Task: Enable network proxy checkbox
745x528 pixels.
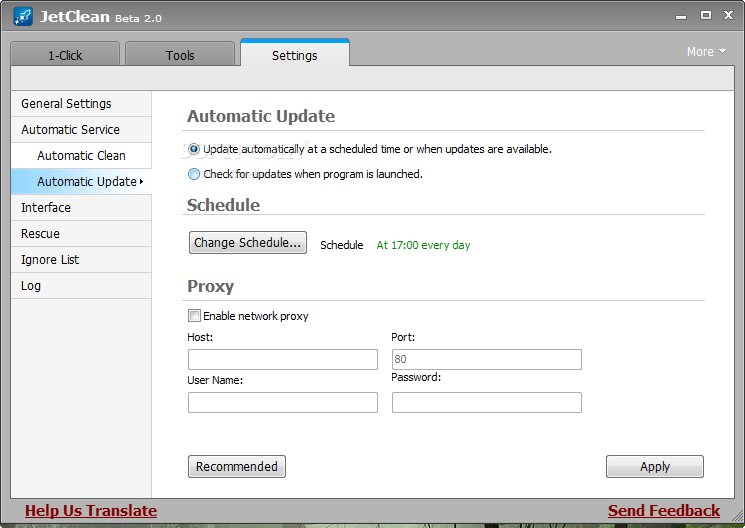Action: (x=194, y=316)
